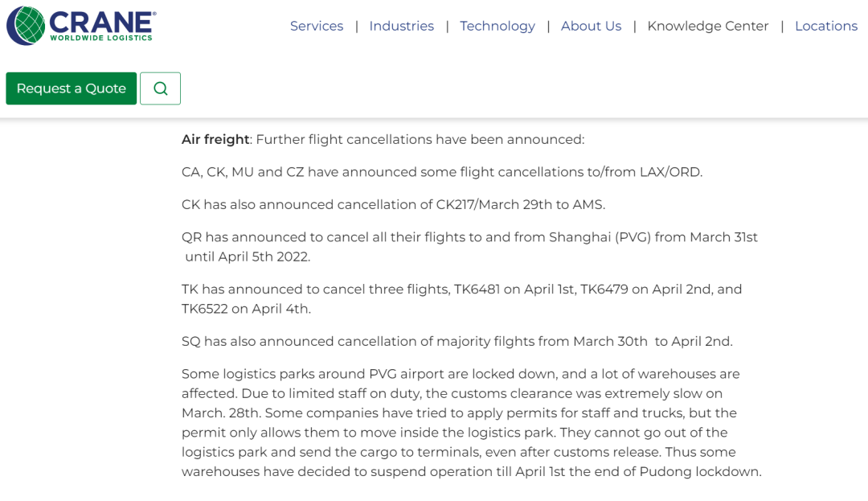Open the Services navigation menu

tap(317, 26)
